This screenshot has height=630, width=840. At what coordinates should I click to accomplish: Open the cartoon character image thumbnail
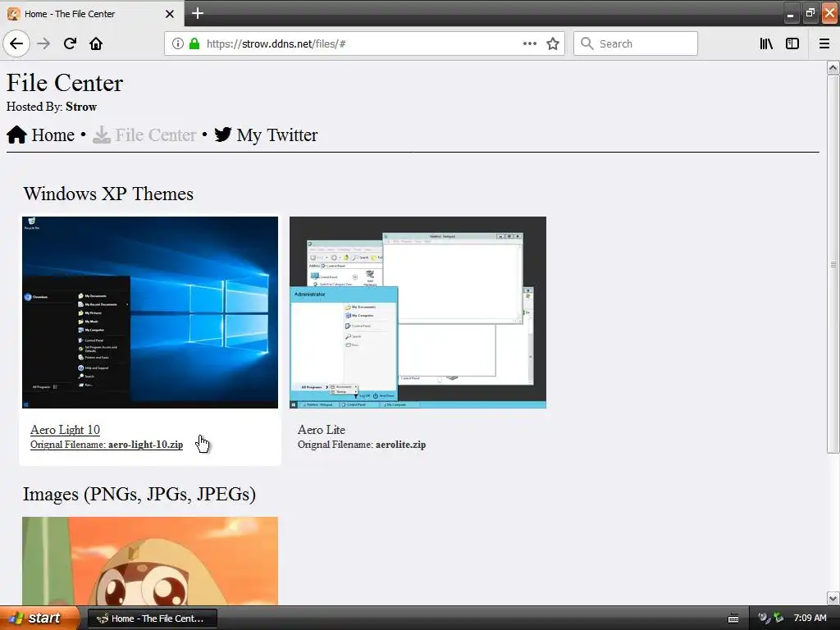pyautogui.click(x=150, y=561)
